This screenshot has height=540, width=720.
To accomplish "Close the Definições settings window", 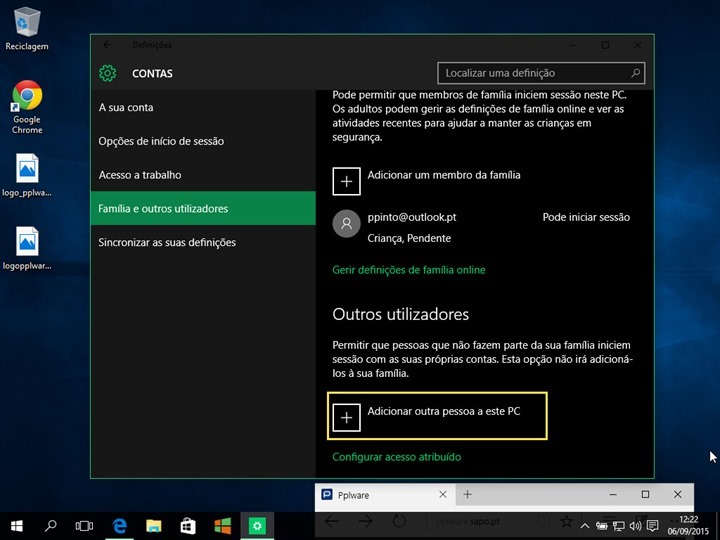I will click(637, 45).
